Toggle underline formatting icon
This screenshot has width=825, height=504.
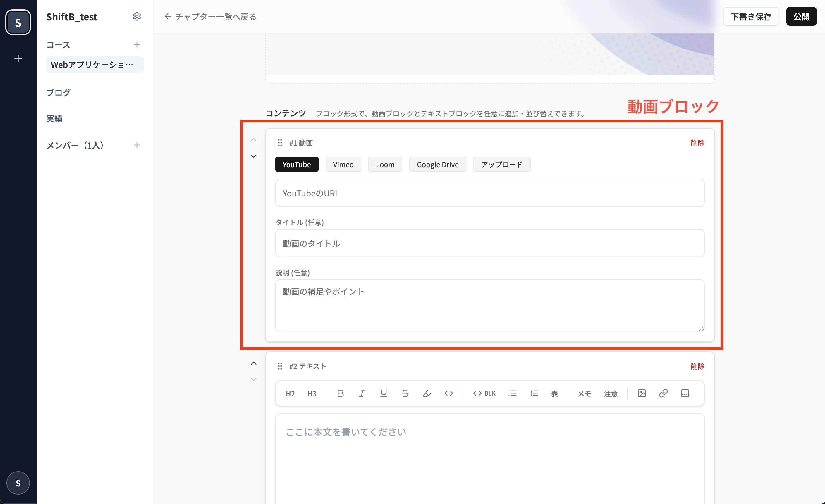pos(384,393)
